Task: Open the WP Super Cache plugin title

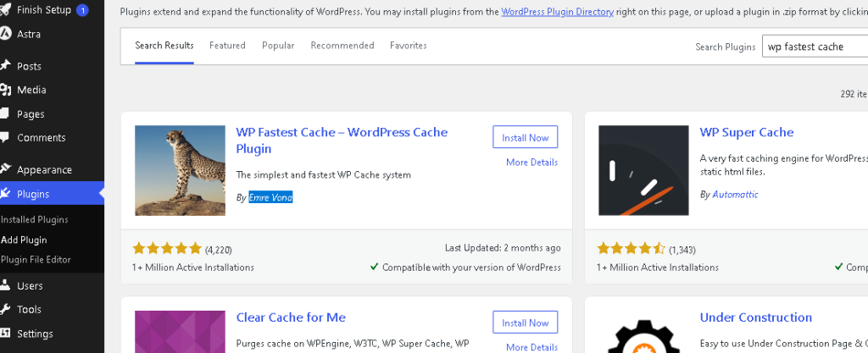Action: tap(746, 132)
